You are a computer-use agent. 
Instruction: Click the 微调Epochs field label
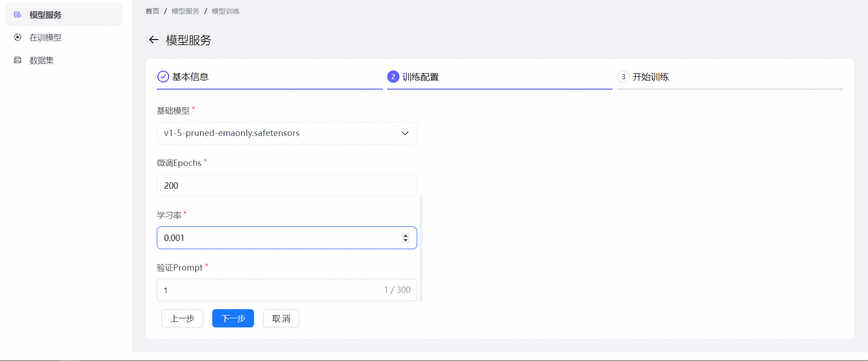[x=179, y=163]
